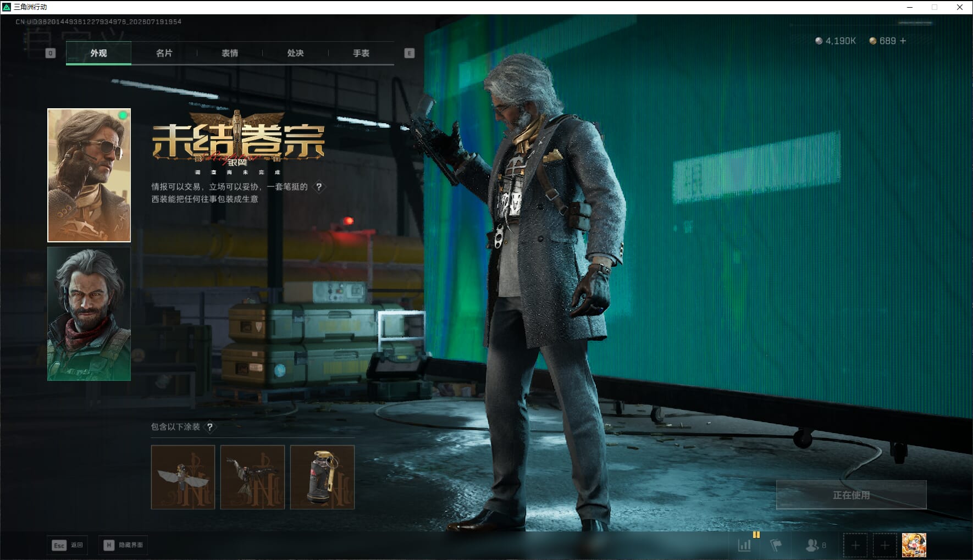Select the sunglasses operator skin thumbnail
This screenshot has height=560, width=973.
pos(89,175)
